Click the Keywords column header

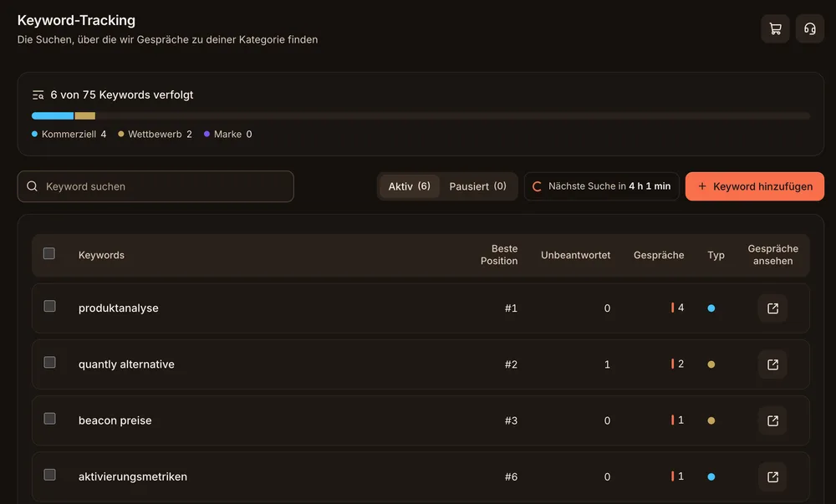[101, 255]
